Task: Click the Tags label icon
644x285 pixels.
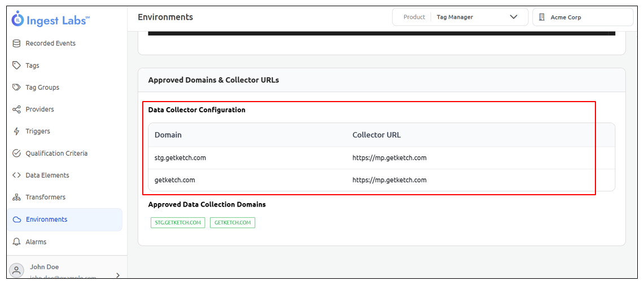Action: 16,65
